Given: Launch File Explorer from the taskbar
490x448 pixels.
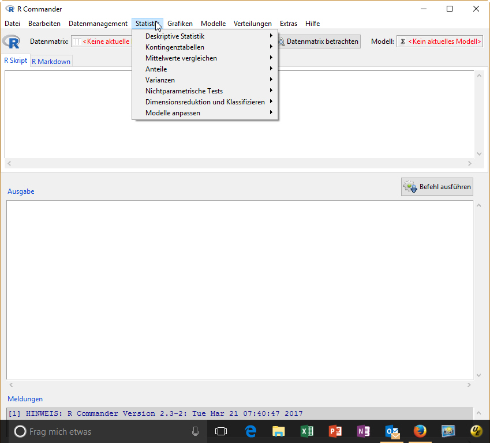Looking at the screenshot, I should point(279,431).
